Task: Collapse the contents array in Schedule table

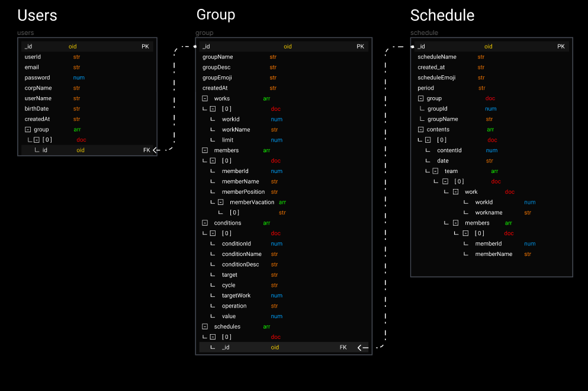Action: point(421,130)
